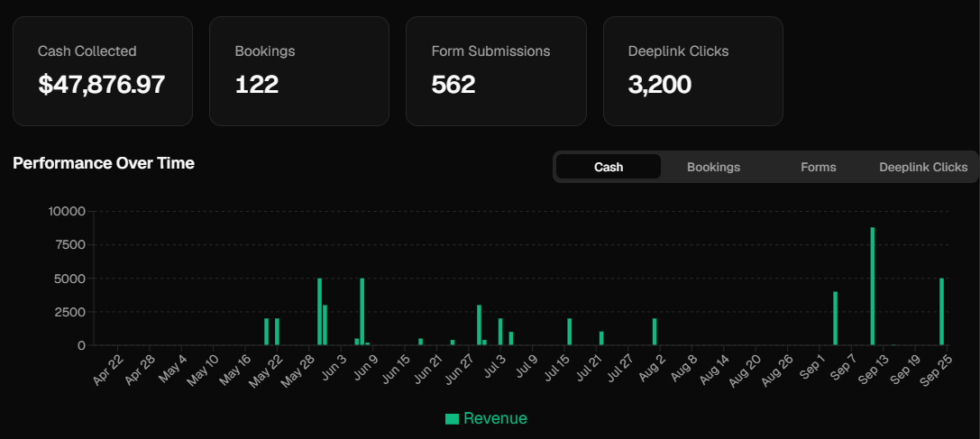Click the Jul 27 axis label

pyautogui.click(x=620, y=370)
